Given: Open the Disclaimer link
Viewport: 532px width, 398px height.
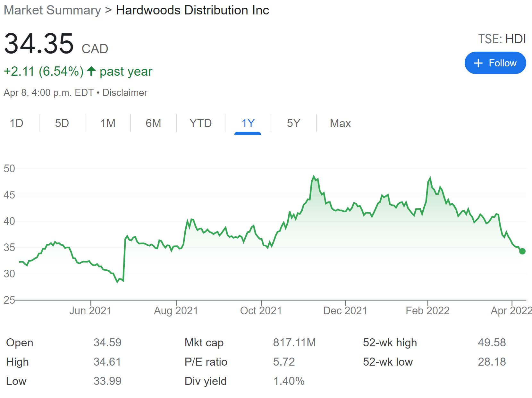Looking at the screenshot, I should 125,93.
